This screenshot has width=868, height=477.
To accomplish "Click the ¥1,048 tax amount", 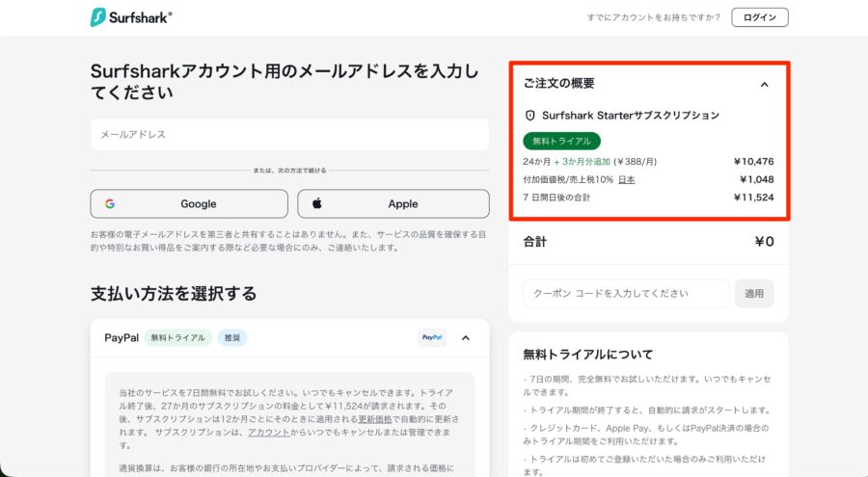I will pos(757,179).
